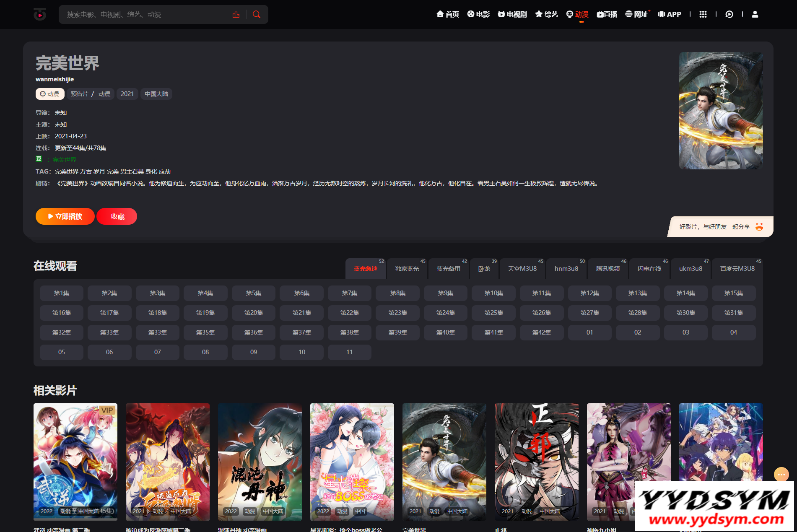Open the 混沌丹神 related poster
Image resolution: width=797 pixels, height=532 pixels.
[260, 462]
